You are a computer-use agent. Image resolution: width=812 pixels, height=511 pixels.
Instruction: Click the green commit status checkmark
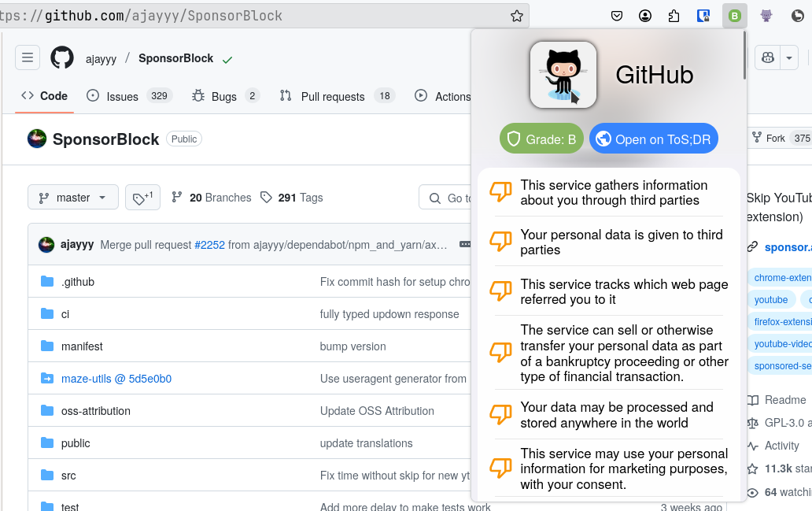[227, 60]
